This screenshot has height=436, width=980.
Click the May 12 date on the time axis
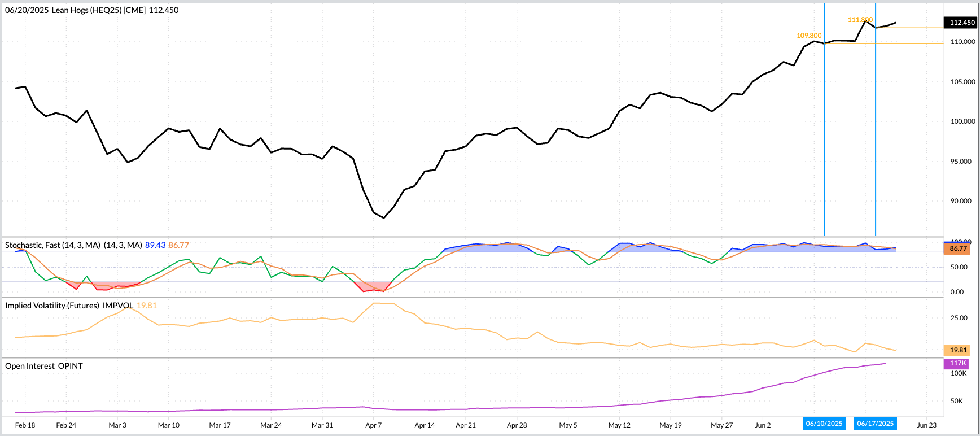point(619,425)
